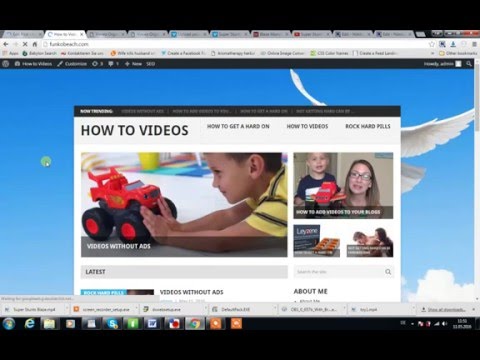Open Skype from the taskbar
This screenshot has height=360, width=480.
click(x=113, y=324)
